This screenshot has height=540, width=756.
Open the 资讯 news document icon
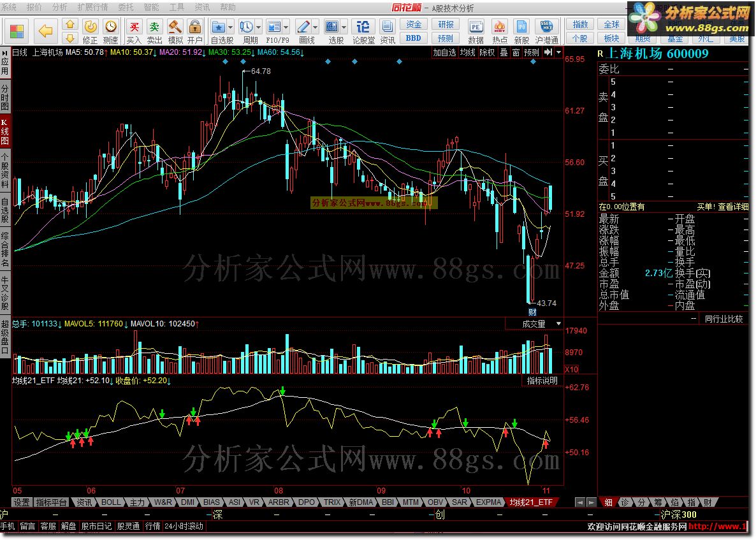(387, 32)
